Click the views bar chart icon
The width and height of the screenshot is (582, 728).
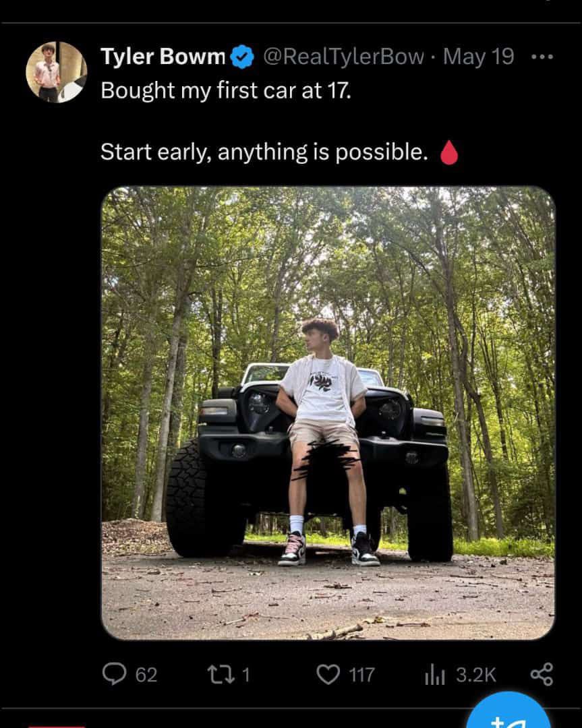[x=435, y=675]
